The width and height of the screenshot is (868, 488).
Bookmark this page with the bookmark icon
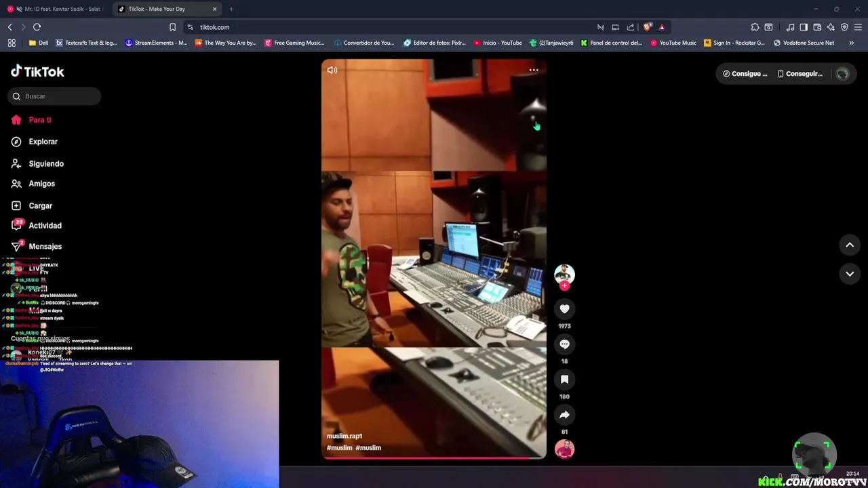[172, 27]
